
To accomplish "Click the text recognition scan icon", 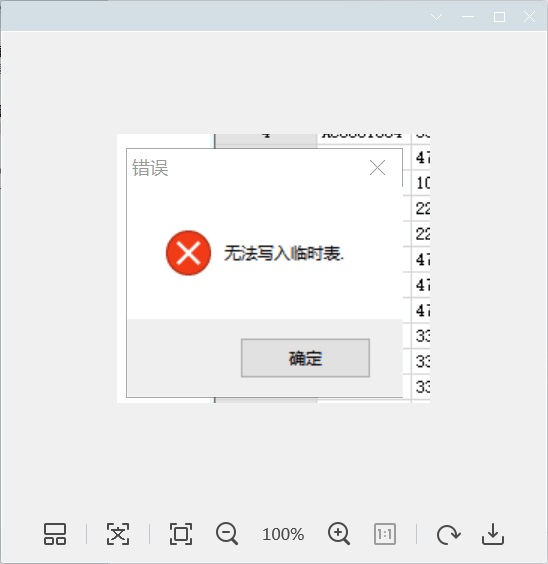I will pos(118,534).
